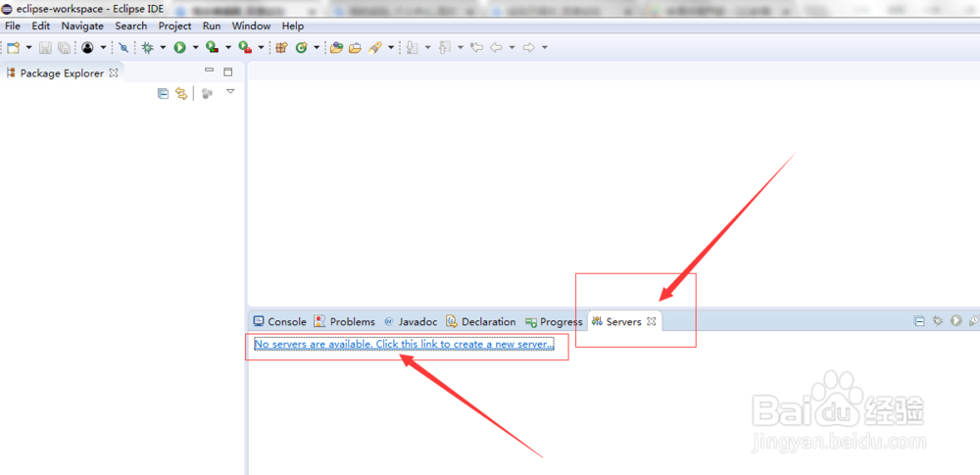Open the Window menu
980x475 pixels.
click(x=251, y=25)
